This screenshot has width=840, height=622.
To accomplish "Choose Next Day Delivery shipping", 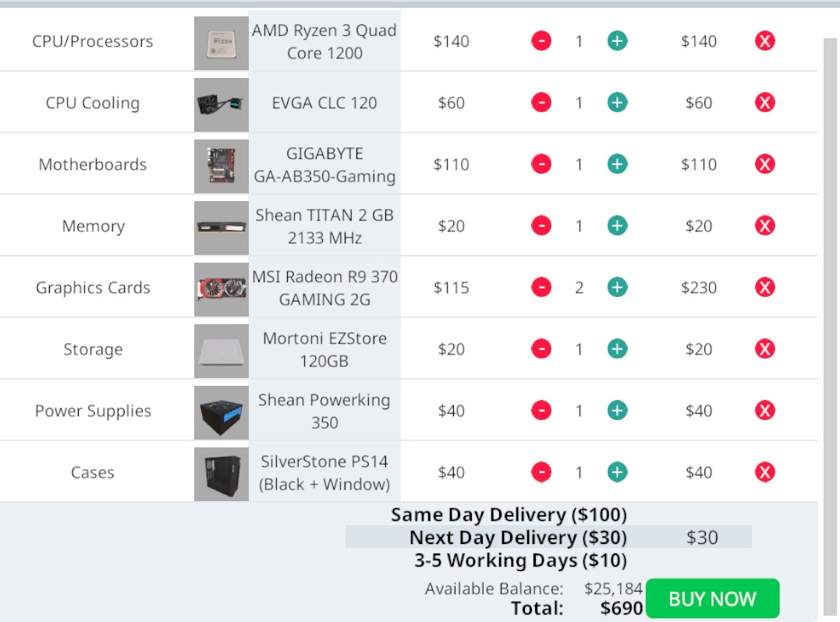I will 518,537.
